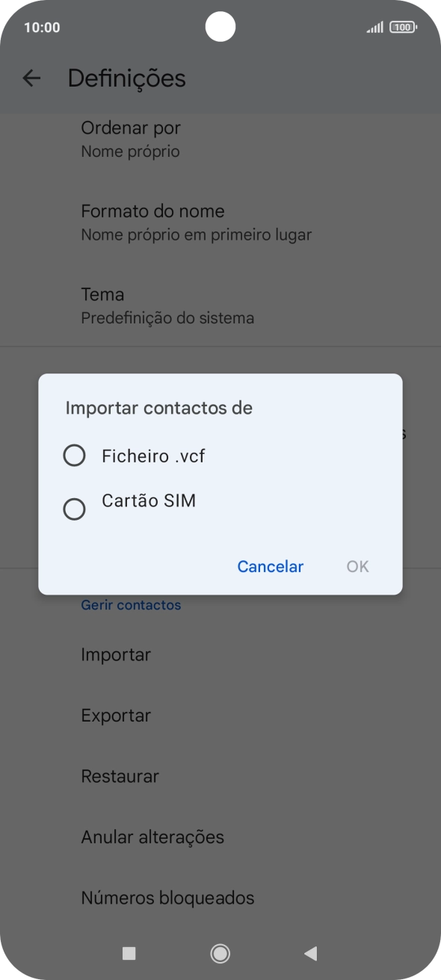
Task: Open the Exportar menu entry
Action: (115, 716)
